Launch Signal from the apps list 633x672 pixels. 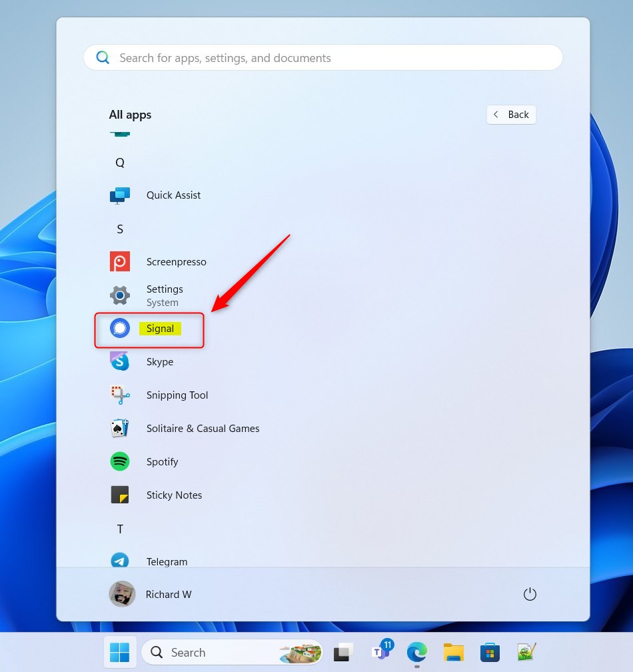(160, 328)
